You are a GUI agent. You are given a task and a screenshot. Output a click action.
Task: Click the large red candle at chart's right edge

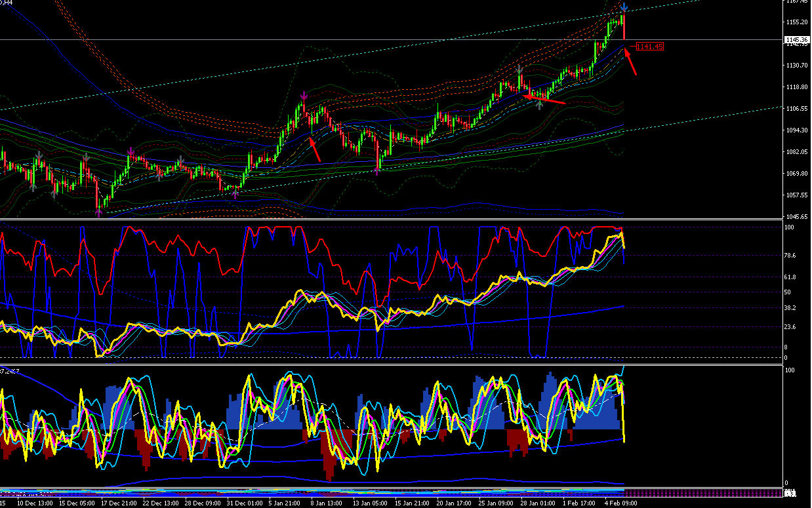[x=624, y=28]
